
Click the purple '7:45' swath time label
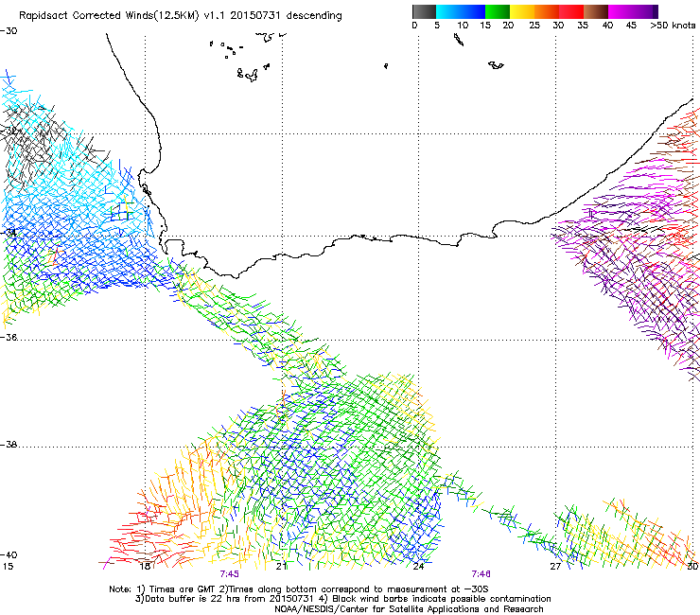230,574
